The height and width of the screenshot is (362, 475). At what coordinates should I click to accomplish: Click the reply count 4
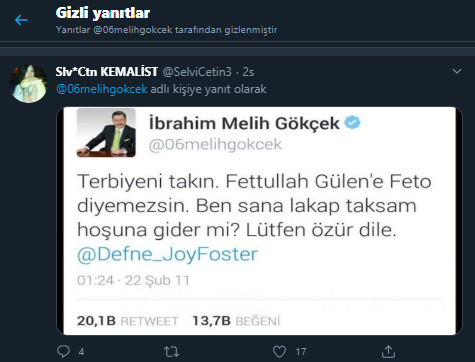(81, 352)
